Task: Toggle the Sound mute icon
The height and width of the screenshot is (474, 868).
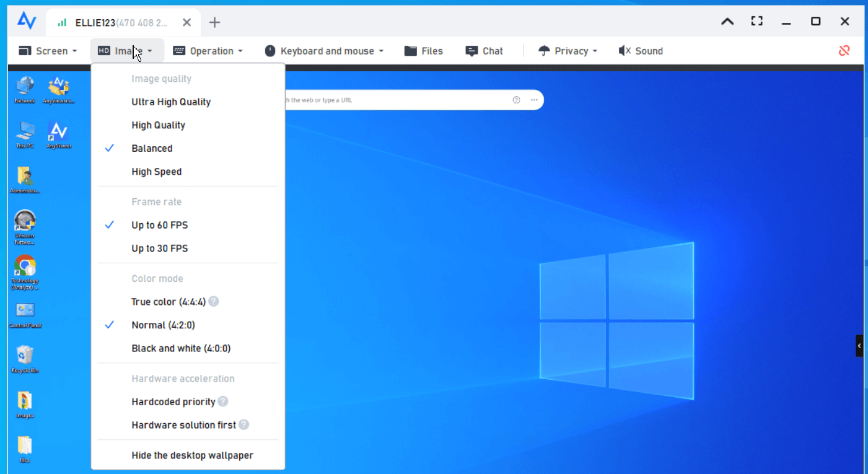Action: click(x=625, y=51)
